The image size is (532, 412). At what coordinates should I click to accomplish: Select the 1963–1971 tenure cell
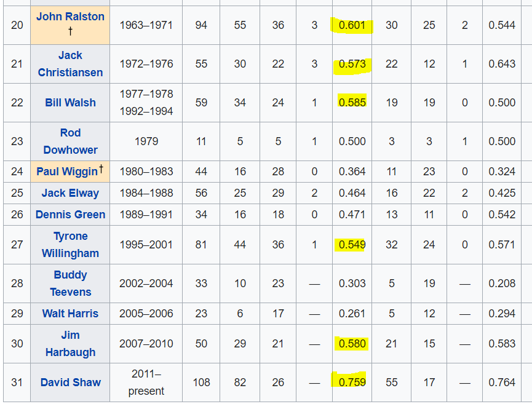146,25
